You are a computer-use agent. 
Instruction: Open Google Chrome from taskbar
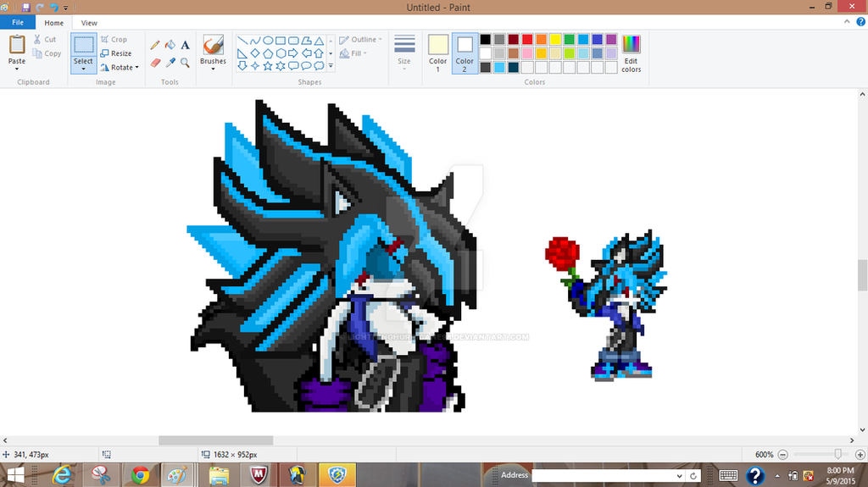point(140,475)
